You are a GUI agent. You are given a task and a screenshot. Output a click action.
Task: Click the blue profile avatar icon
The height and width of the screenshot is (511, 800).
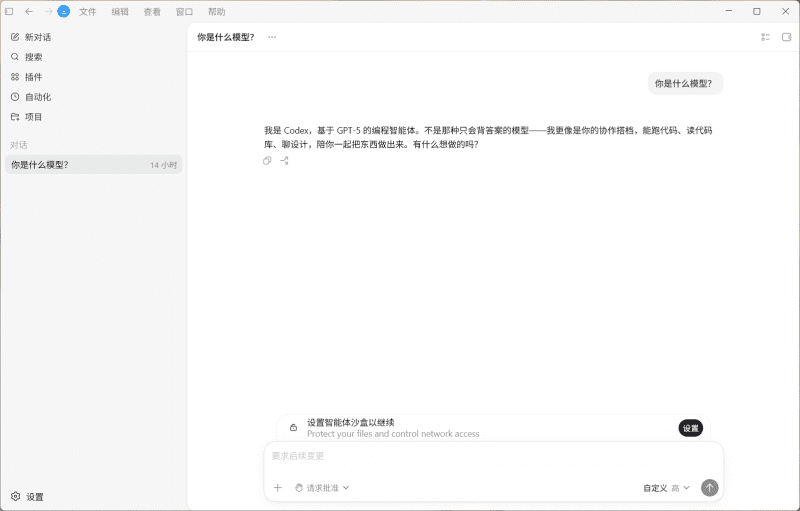pyautogui.click(x=63, y=11)
